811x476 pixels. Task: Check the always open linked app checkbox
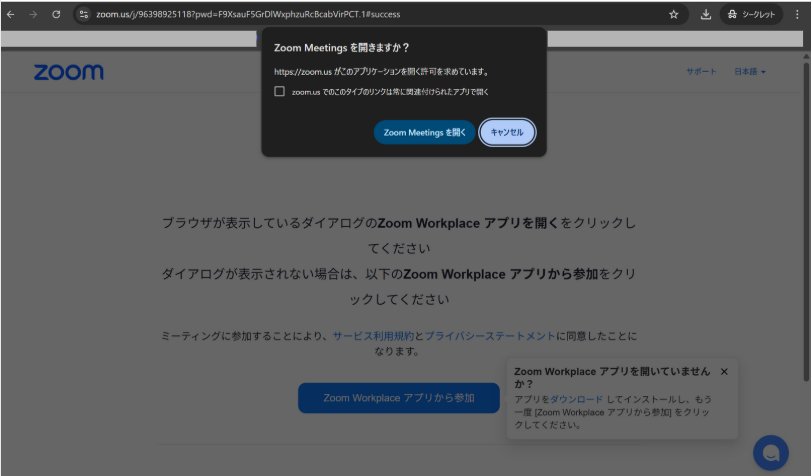tap(279, 92)
